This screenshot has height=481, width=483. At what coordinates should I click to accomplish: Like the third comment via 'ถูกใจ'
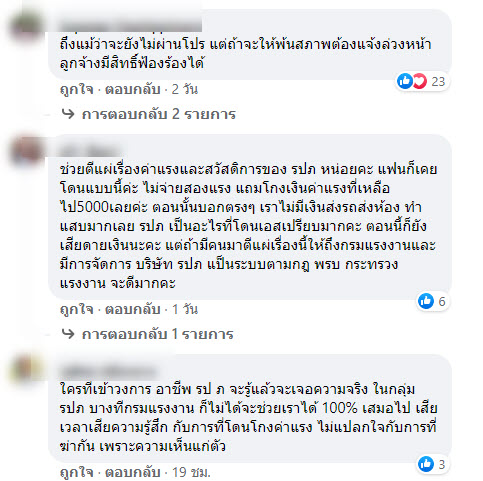click(76, 472)
